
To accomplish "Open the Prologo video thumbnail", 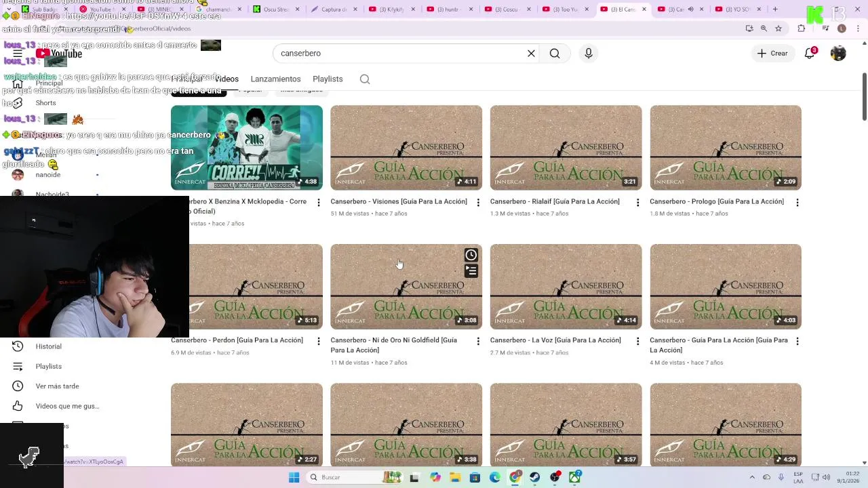I will pyautogui.click(x=726, y=148).
